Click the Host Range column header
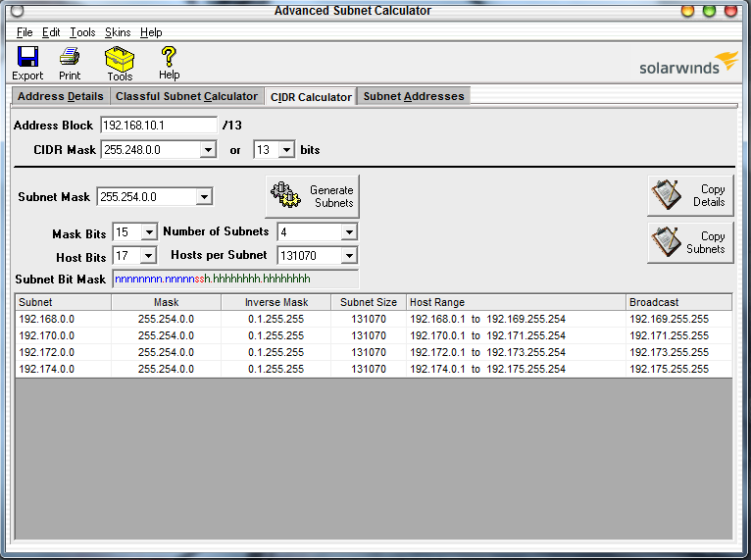The height and width of the screenshot is (560, 751). (516, 302)
